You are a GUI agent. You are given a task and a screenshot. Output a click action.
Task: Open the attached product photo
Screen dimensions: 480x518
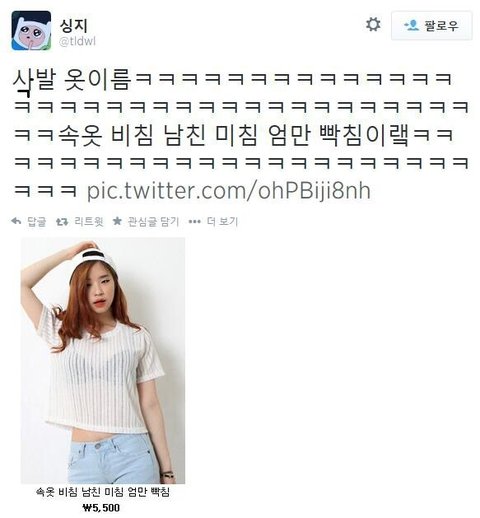pyautogui.click(x=103, y=360)
